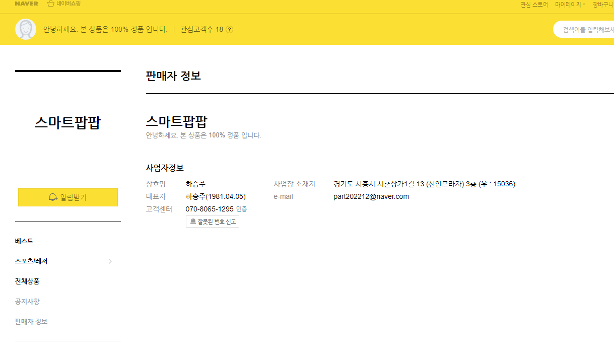Expand the 마이페이지 dropdown
The width and height of the screenshot is (614, 364).
(570, 4)
